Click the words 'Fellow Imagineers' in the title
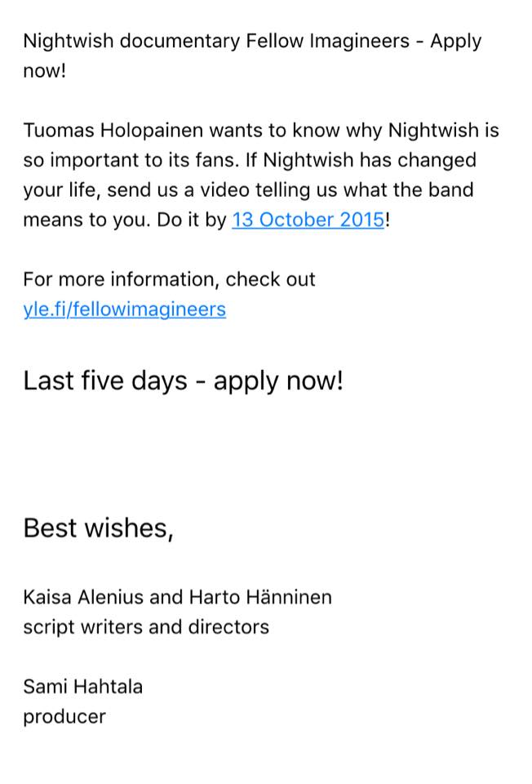Screen dimensions: 532x784 pos(328,41)
